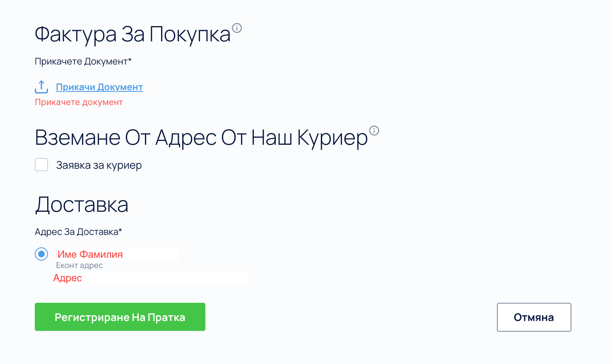This screenshot has height=364, width=612.
Task: Click the 'Еконт адрес' caption
Action: pos(79,266)
